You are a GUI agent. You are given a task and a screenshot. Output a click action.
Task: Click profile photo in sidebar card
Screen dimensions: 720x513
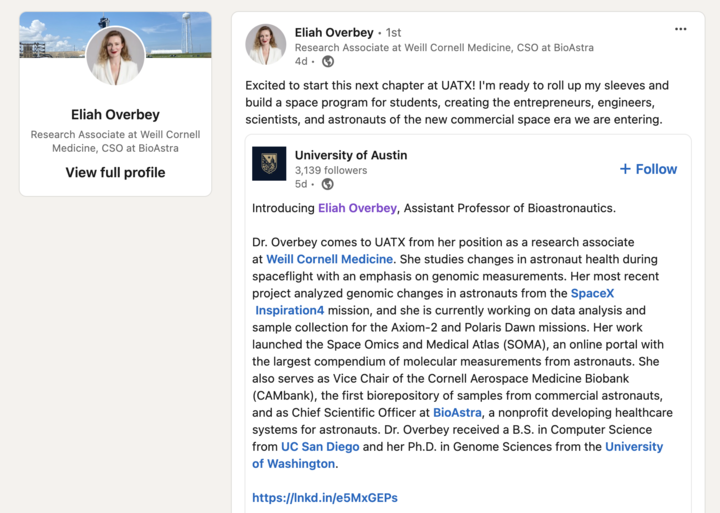tap(116, 56)
